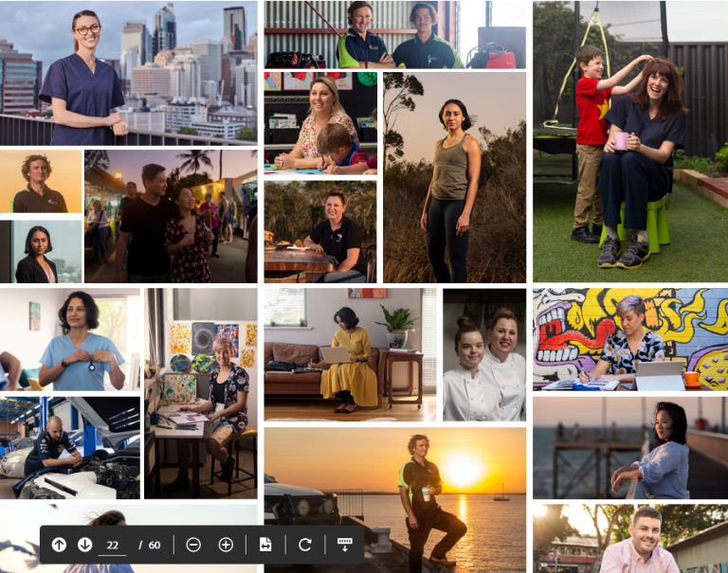This screenshot has height=573, width=728.
Task: Zoom out using the minus icon
Action: [193, 545]
